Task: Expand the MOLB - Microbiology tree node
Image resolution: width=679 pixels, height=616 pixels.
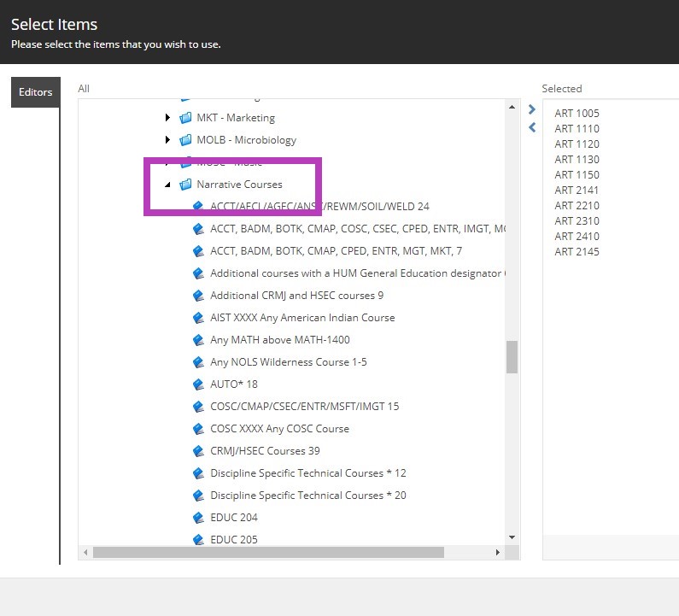Action: (168, 140)
